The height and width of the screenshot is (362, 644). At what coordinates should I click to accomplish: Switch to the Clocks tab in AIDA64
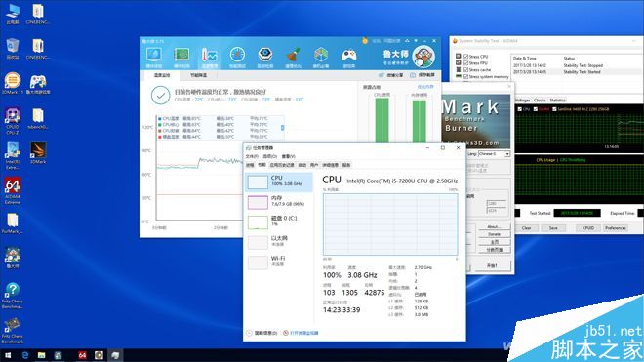coord(540,100)
